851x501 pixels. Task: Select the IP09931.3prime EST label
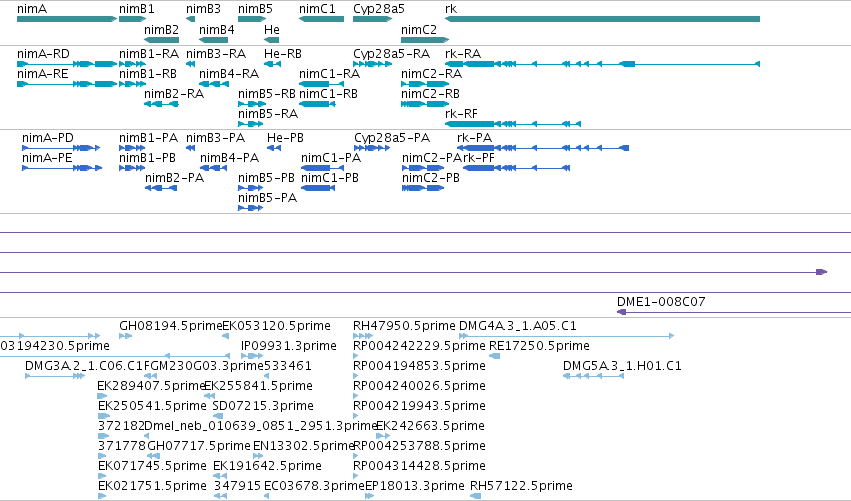[289, 346]
